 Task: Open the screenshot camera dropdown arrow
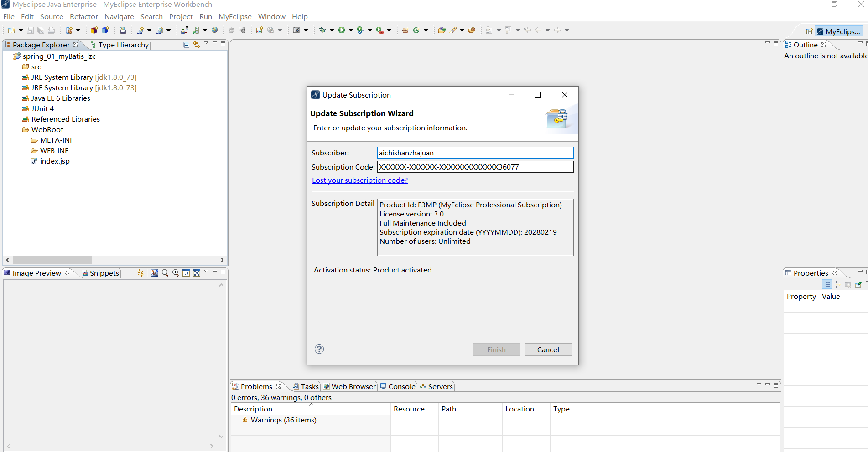click(x=306, y=30)
